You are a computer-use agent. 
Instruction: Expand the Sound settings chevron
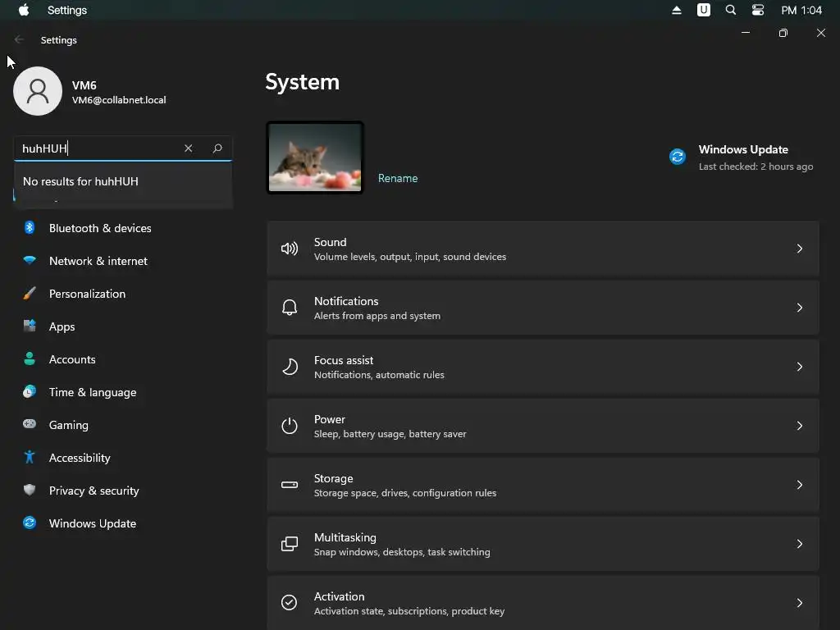tap(799, 249)
